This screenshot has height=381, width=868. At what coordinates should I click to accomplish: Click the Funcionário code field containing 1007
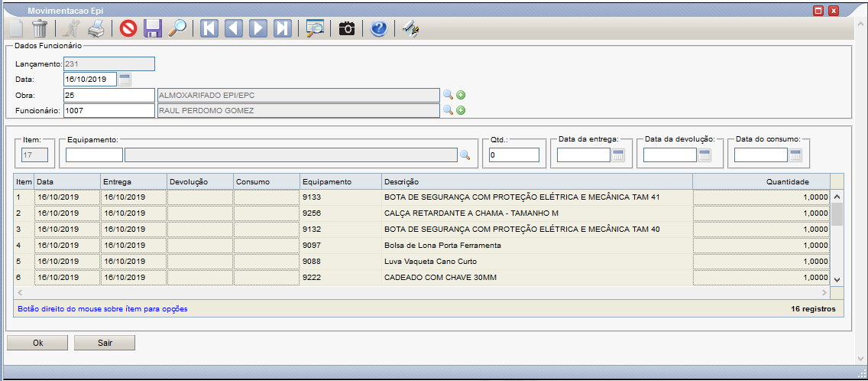click(109, 110)
